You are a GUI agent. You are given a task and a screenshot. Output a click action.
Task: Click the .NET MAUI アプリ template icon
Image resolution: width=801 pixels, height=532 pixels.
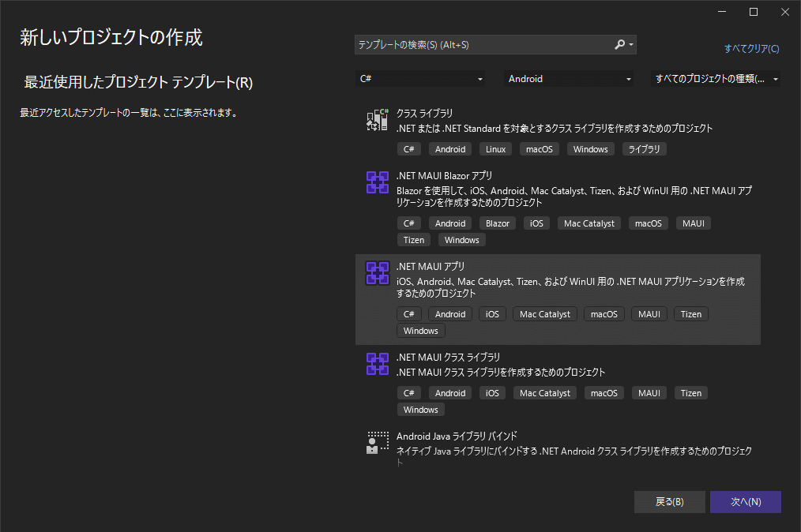point(378,273)
